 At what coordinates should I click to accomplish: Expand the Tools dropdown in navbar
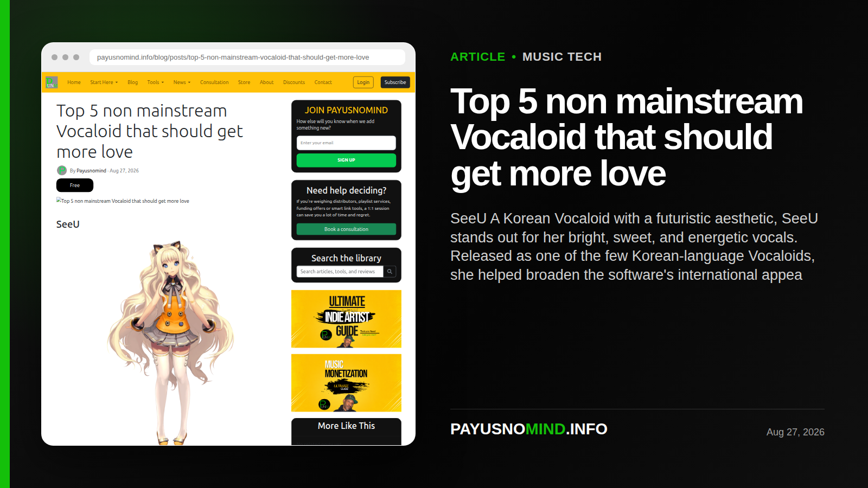(x=155, y=82)
